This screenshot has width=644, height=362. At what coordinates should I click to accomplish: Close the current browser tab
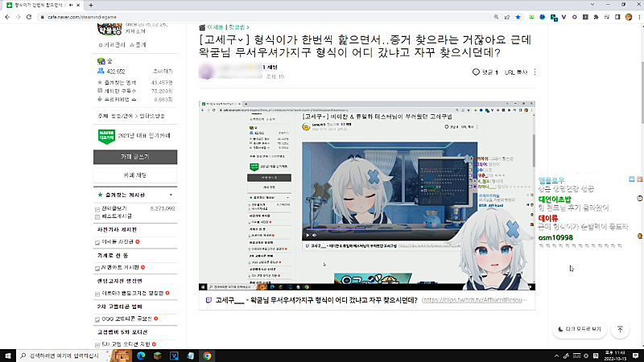pyautogui.click(x=78, y=6)
